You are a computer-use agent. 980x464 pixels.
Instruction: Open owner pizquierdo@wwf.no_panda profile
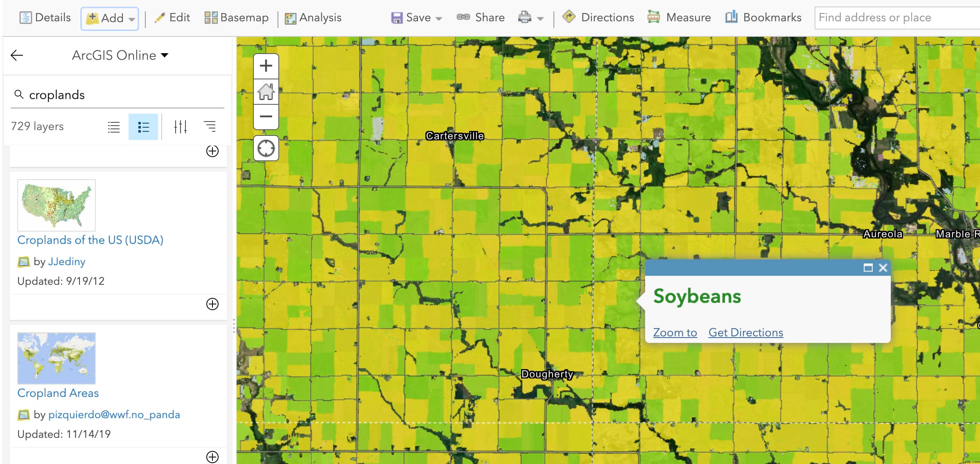coord(114,414)
